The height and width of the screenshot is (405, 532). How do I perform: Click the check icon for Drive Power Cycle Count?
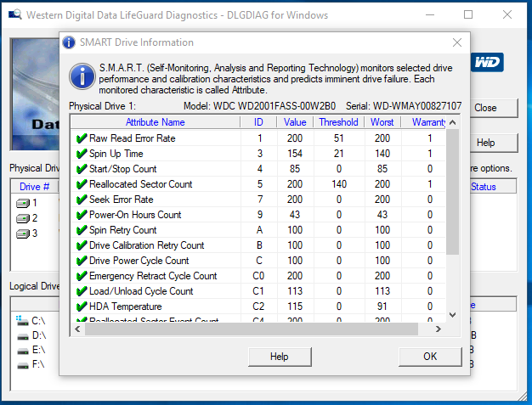tap(82, 261)
